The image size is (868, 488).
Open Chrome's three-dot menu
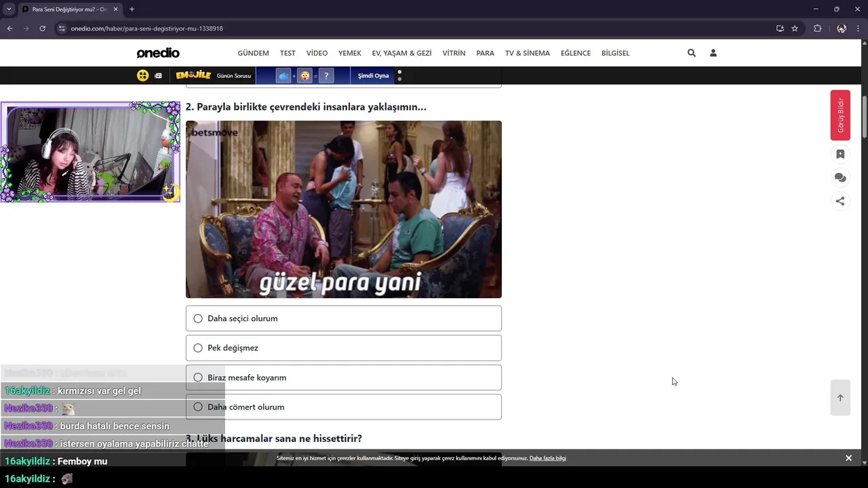(859, 28)
